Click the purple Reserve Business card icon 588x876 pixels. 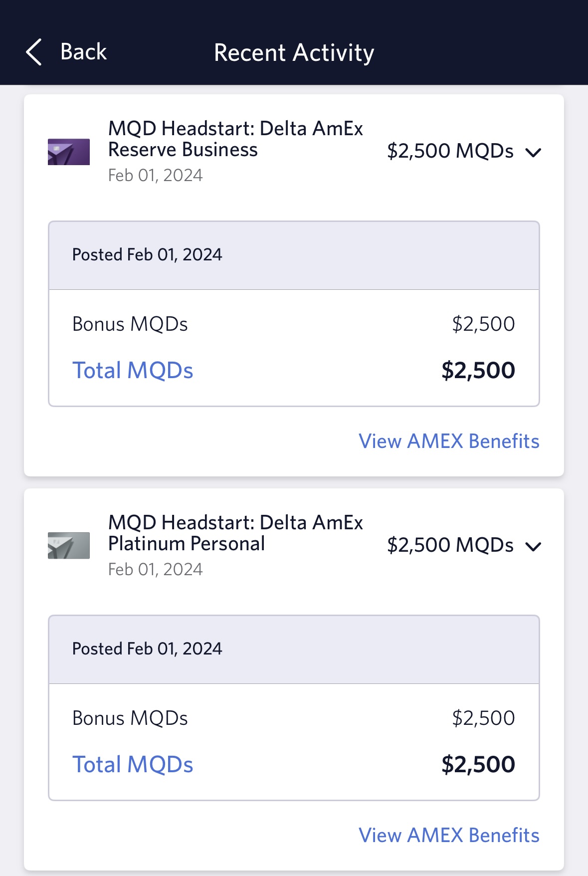click(69, 152)
